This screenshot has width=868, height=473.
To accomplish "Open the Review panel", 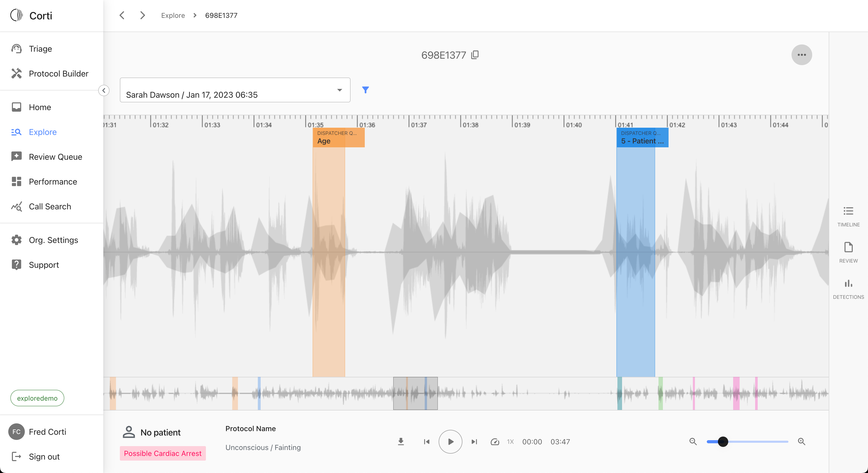I will pos(848,252).
